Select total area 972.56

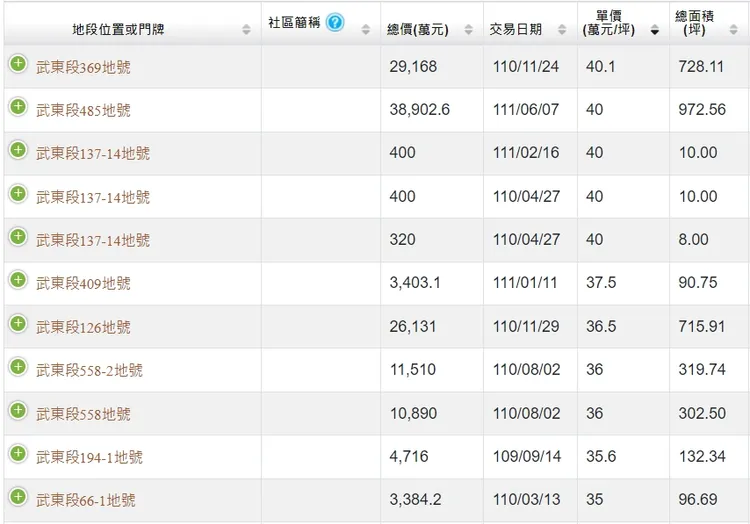pos(702,109)
